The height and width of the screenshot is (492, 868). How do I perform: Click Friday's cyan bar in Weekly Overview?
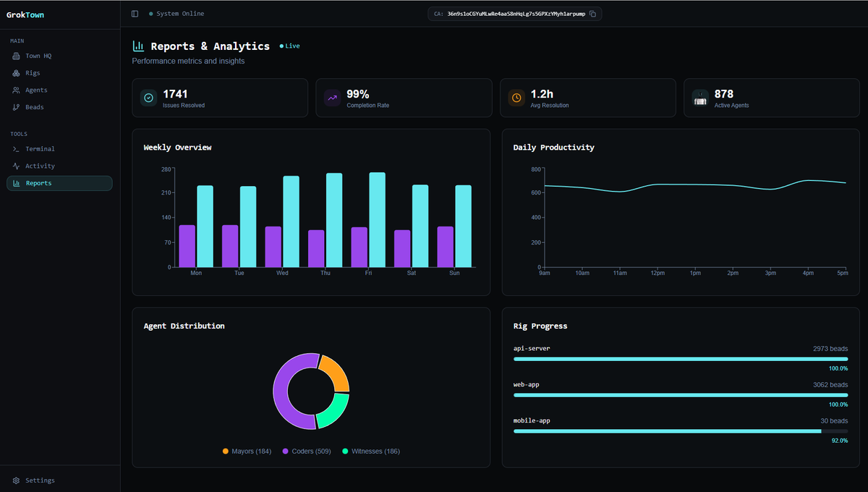pyautogui.click(x=377, y=220)
